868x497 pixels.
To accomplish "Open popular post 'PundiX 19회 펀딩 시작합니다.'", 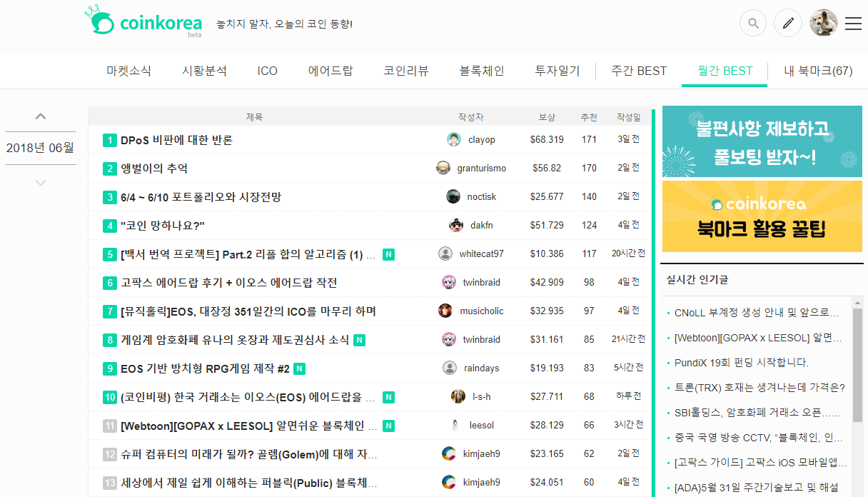I will 741,362.
